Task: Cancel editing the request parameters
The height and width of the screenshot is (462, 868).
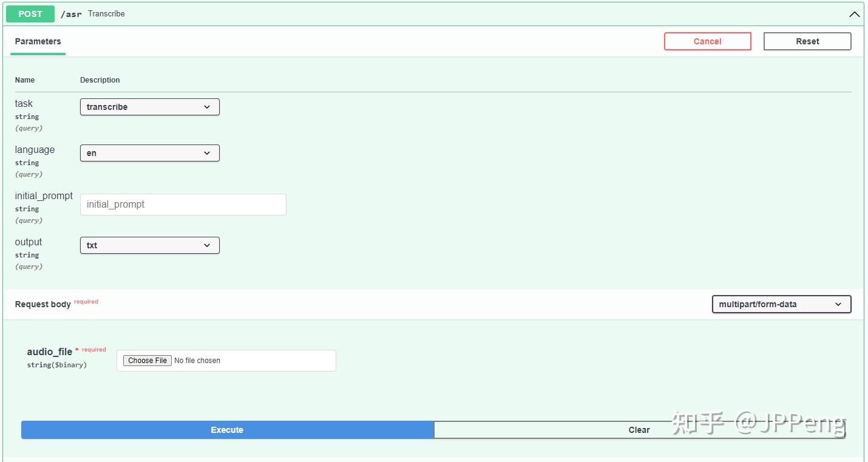Action: tap(707, 41)
